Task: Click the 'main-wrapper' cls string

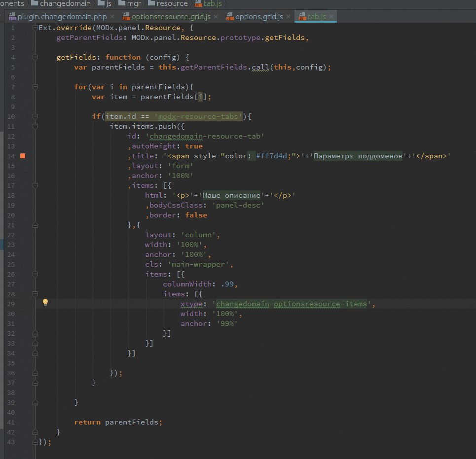Action: pos(198,265)
